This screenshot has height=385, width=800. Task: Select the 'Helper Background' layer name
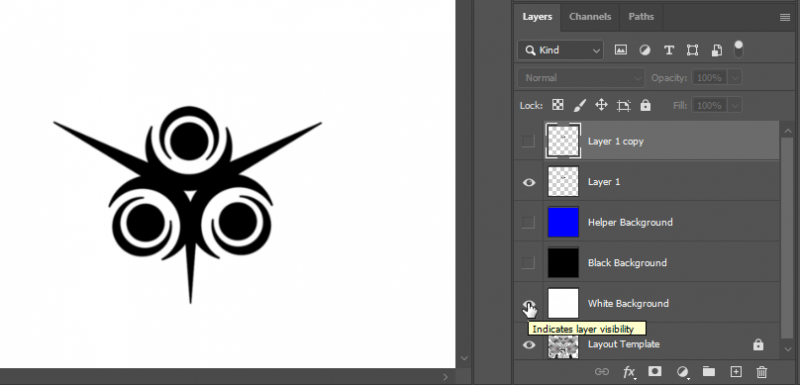pyautogui.click(x=630, y=222)
